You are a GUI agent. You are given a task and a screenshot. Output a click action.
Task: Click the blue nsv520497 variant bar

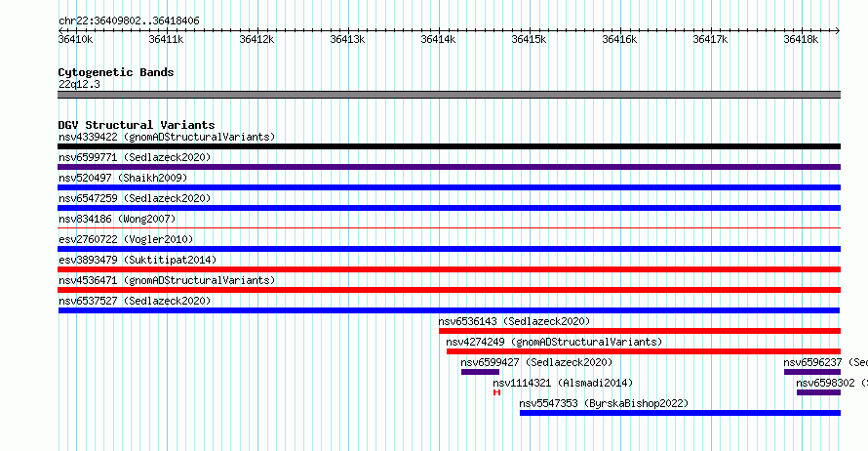[x=449, y=187]
